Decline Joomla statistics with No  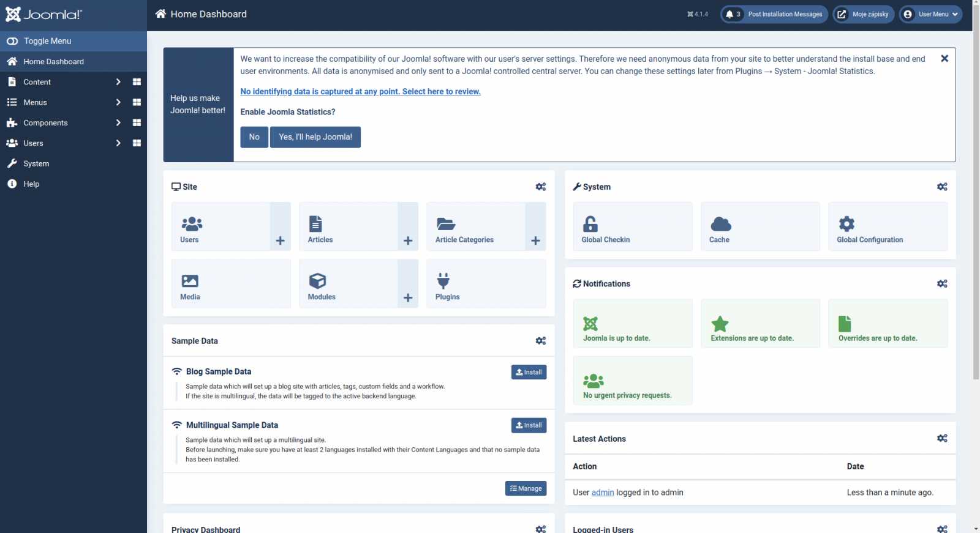coord(254,137)
